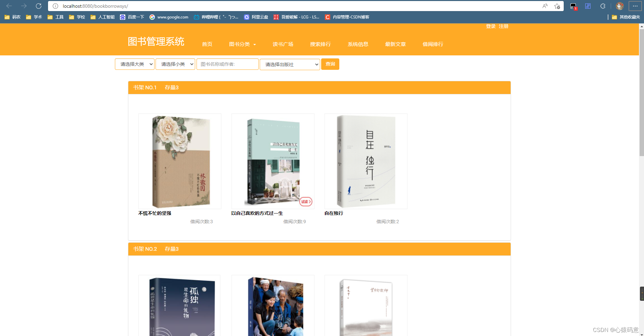This screenshot has height=336, width=644.
Task: Click the browser address bar URL
Action: (x=95, y=6)
